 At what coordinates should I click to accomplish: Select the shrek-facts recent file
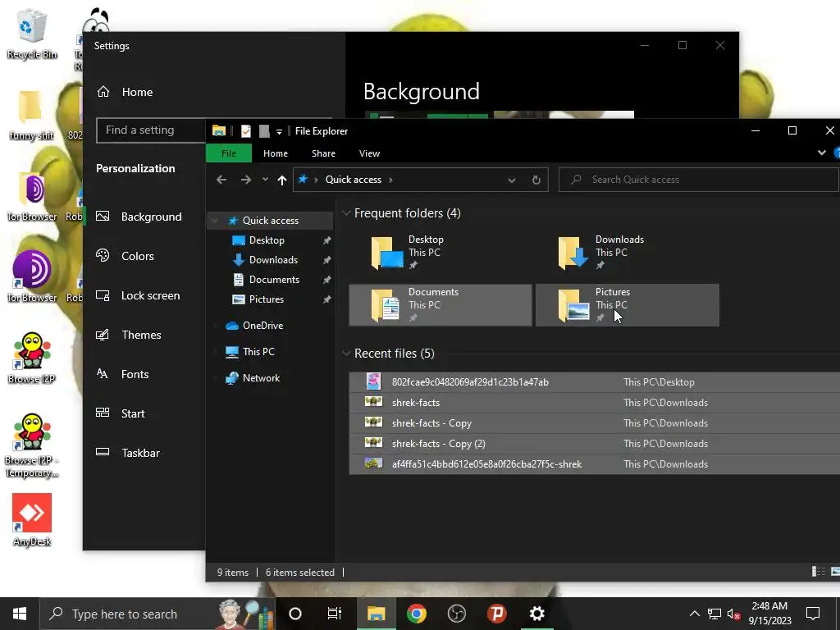click(595, 402)
